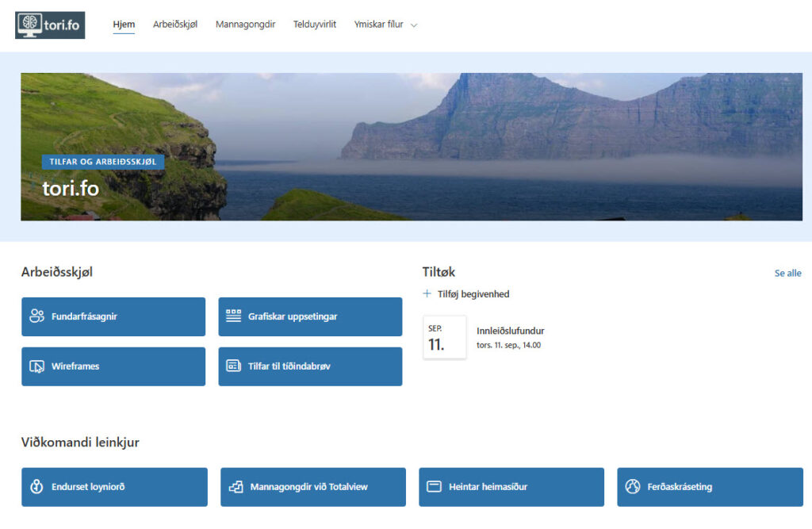Select Telduyvirlit from the top menu

coord(315,25)
